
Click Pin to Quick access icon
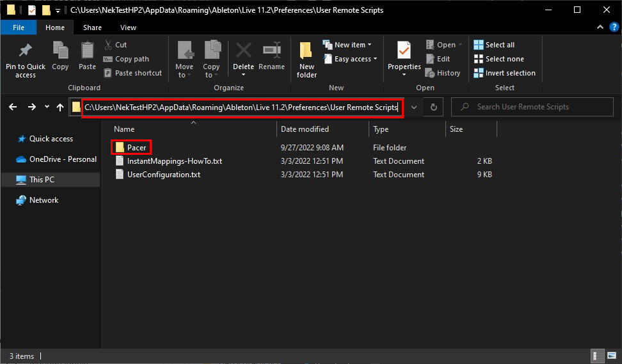click(x=26, y=51)
